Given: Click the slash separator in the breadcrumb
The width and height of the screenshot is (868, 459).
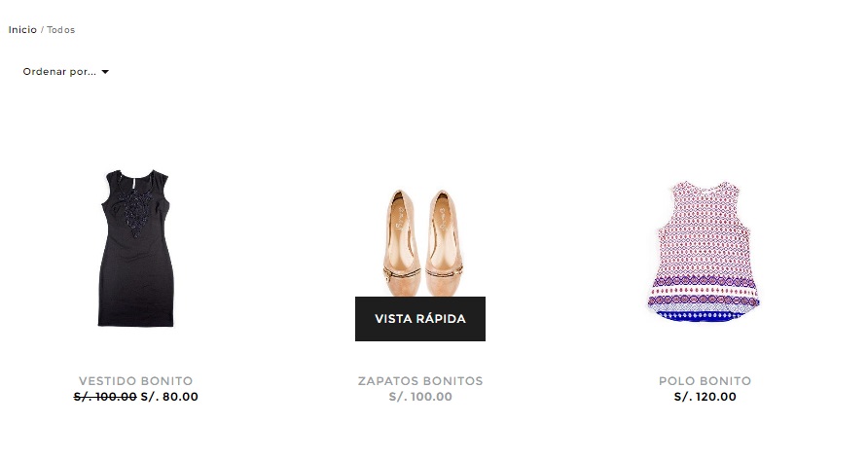Looking at the screenshot, I should [x=42, y=30].
